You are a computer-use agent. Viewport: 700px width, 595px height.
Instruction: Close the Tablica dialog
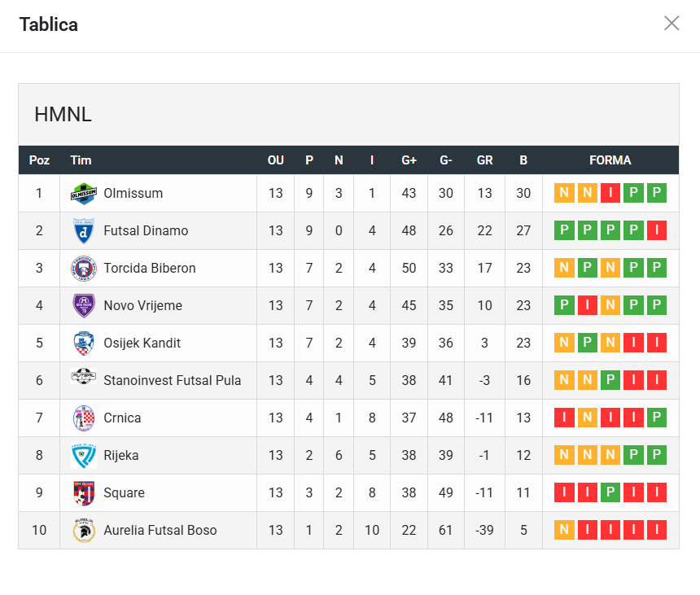672,23
